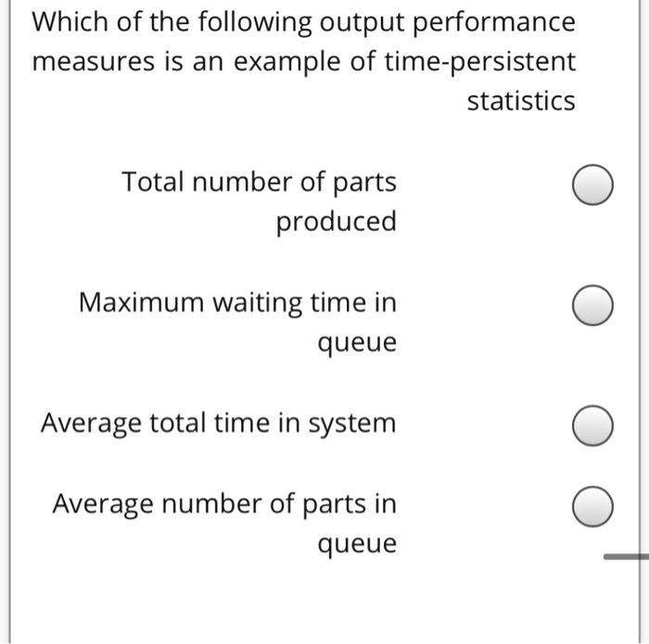Click the word "Maximum" in the second answer
Viewport: 649px width, 644px height.
(141, 302)
